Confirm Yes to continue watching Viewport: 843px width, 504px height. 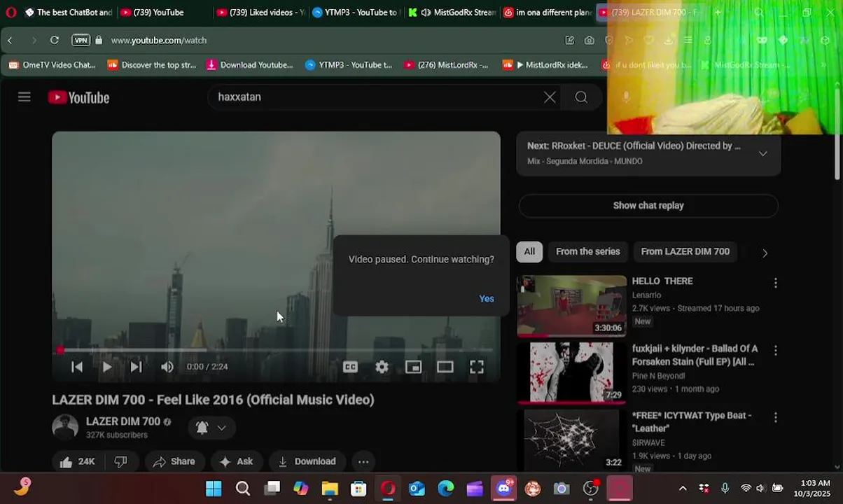click(487, 299)
